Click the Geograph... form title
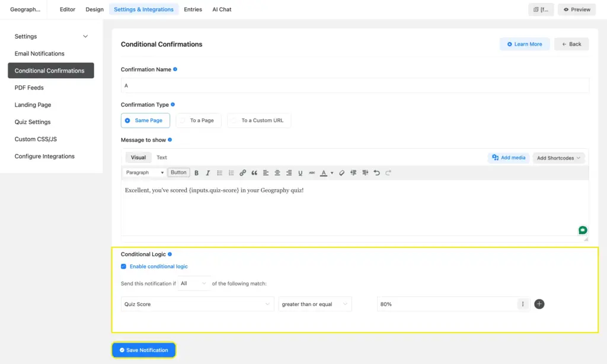Viewport: 607px width, 364px height. (x=25, y=9)
